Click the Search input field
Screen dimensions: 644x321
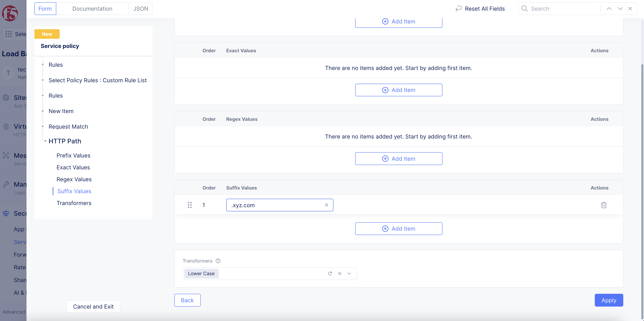coord(563,9)
